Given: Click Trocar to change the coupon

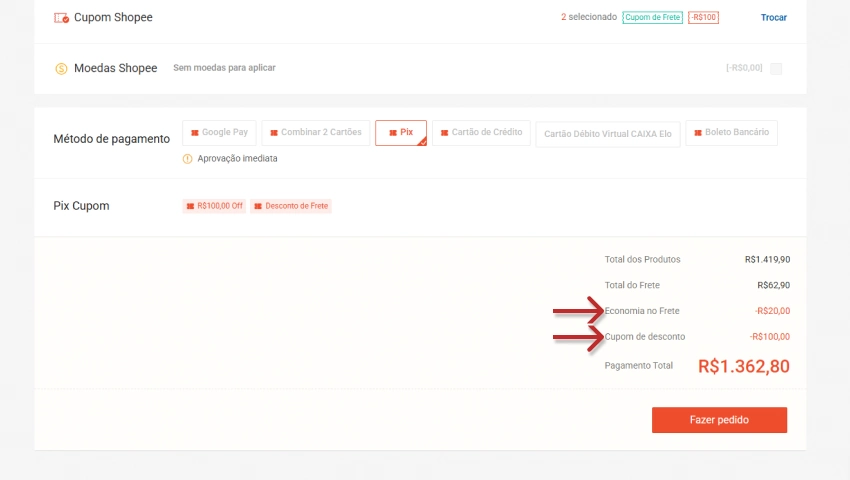Looking at the screenshot, I should coord(774,17).
